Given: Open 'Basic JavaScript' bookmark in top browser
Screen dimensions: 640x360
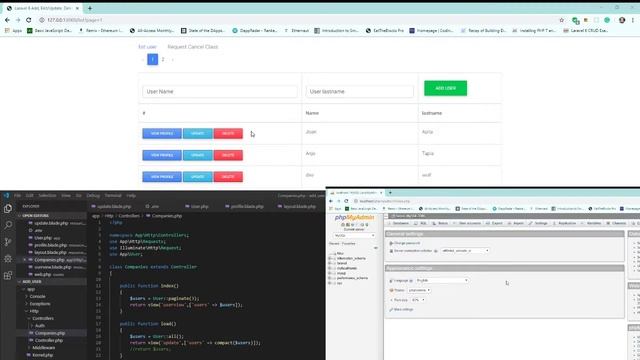Looking at the screenshot, I should 49,31.
